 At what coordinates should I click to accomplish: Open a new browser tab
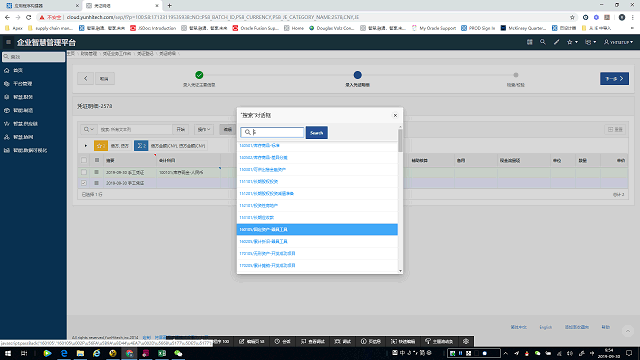point(169,6)
